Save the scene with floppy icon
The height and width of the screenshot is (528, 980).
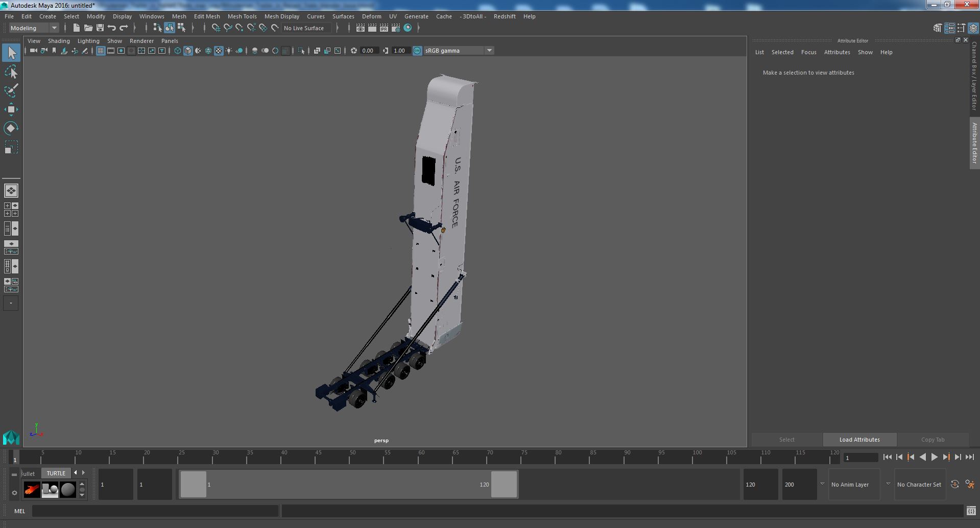point(100,28)
